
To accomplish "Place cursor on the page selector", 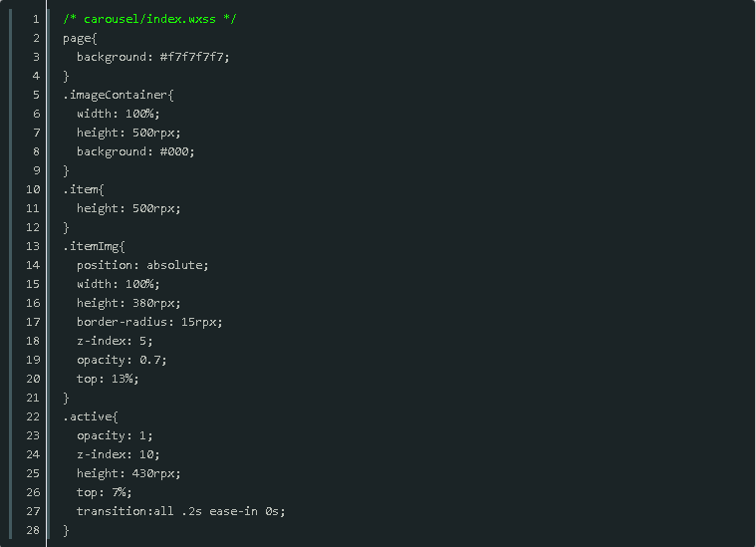I will 80,38.
